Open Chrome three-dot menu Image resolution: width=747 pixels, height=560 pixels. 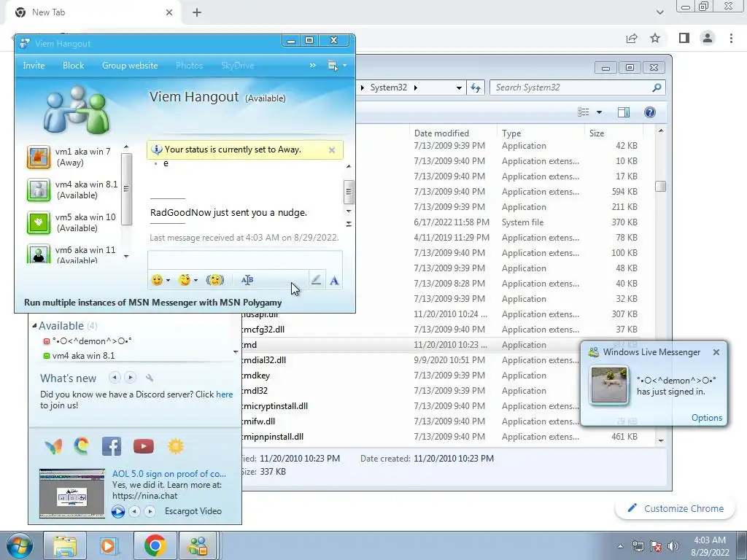731,38
